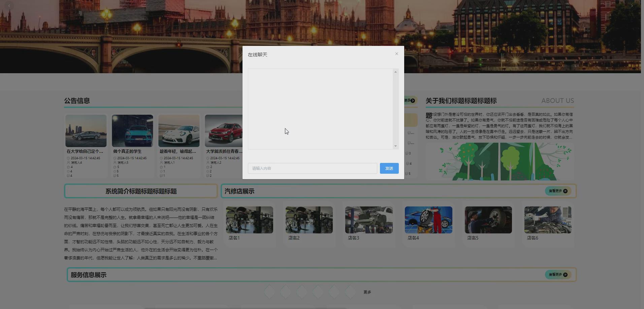Click the thumbs-up icon on 趁着年轻 announcement card
This screenshot has width=644, height=309.
point(161,167)
